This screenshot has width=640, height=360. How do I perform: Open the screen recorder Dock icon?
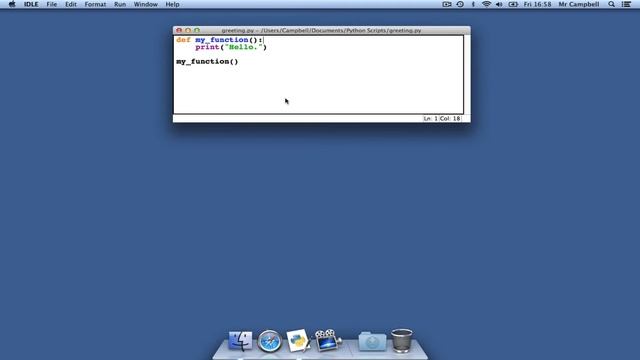coord(327,340)
